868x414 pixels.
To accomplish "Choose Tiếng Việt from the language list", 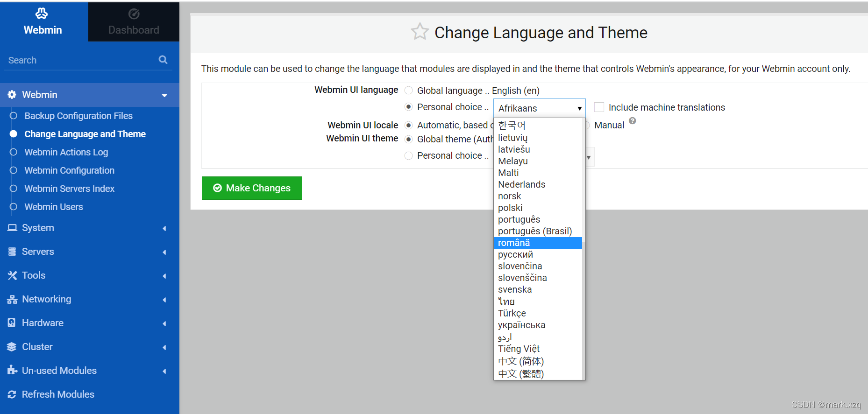I will coord(538,349).
